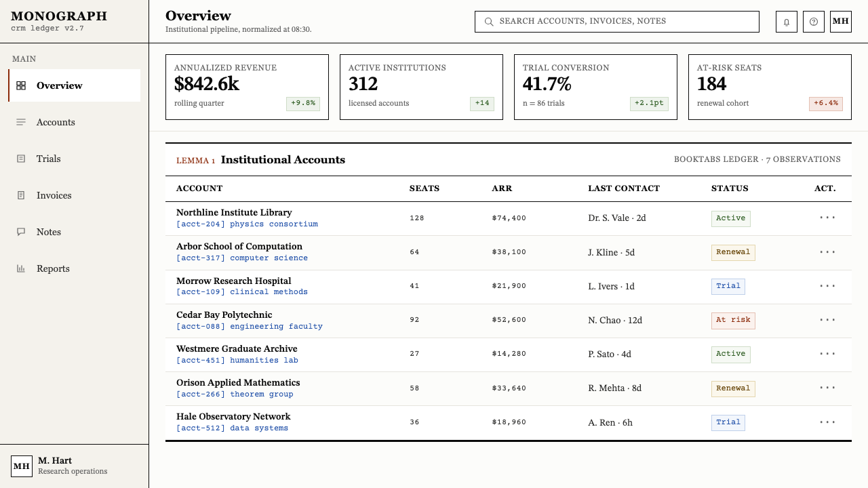
Task: Open actions menu for Northline Institute Library
Action: 827,218
